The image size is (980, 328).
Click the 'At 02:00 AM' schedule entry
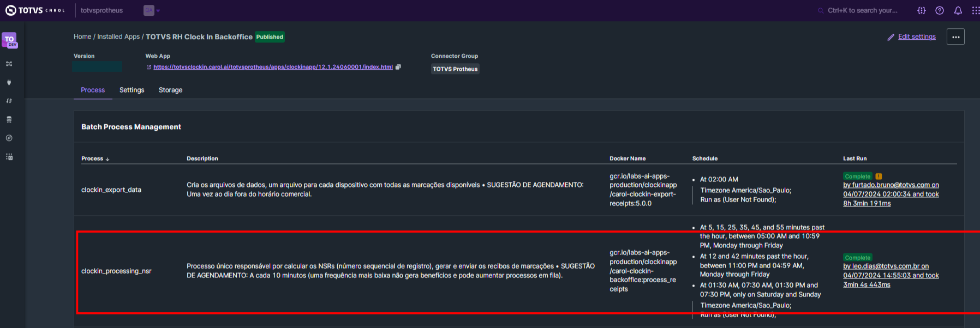tap(719, 179)
